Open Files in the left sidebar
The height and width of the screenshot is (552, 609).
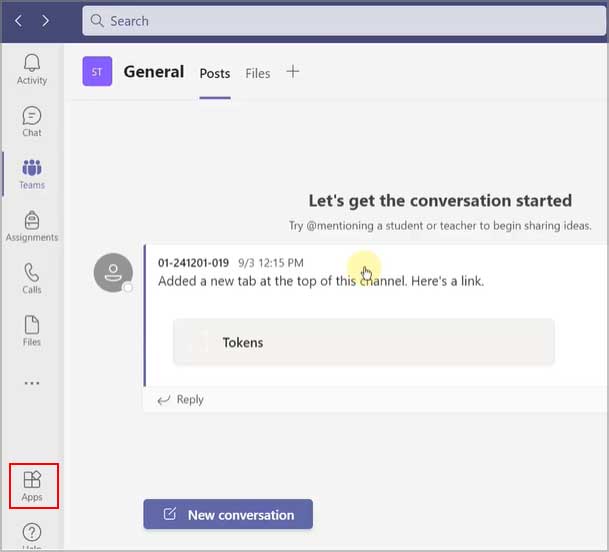(32, 331)
